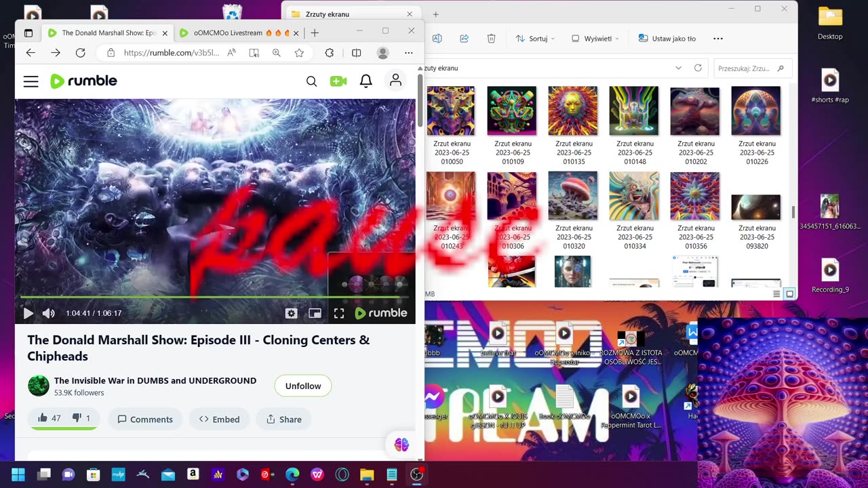868x488 pixels.
Task: Switch Explorer to large thumbnails view
Action: click(x=790, y=293)
